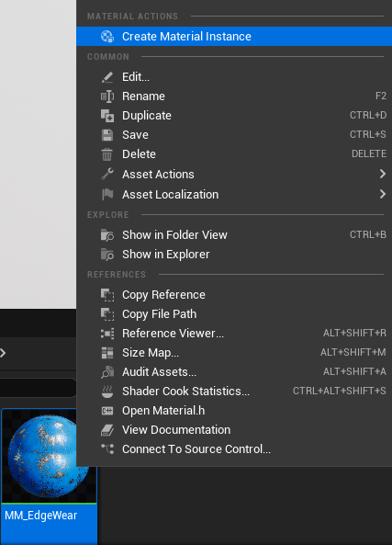Image resolution: width=392 pixels, height=545 pixels.
Task: Click the MM_EdgeWear asset name label
Action: pos(41,516)
